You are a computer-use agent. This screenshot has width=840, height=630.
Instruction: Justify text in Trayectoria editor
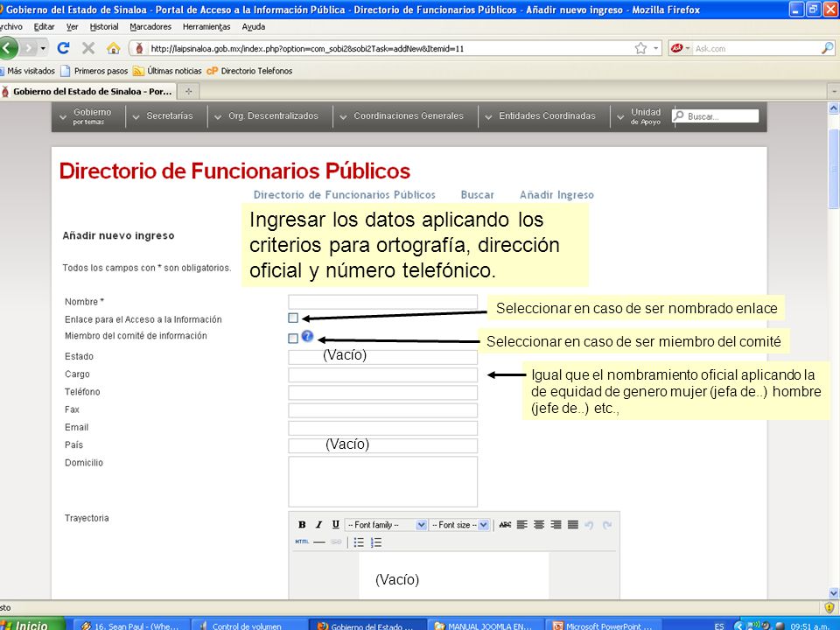[x=572, y=525]
